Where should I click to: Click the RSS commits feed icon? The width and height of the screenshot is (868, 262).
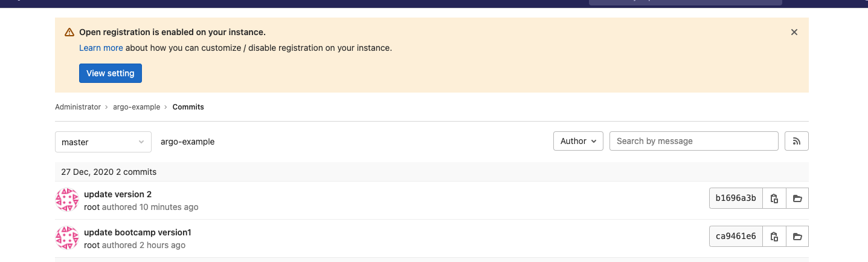[x=796, y=141]
